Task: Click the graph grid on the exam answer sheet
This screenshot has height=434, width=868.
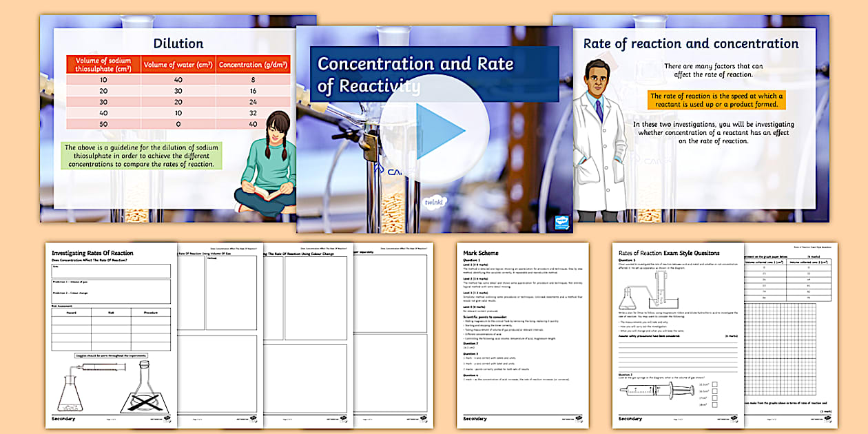Action: [x=782, y=348]
